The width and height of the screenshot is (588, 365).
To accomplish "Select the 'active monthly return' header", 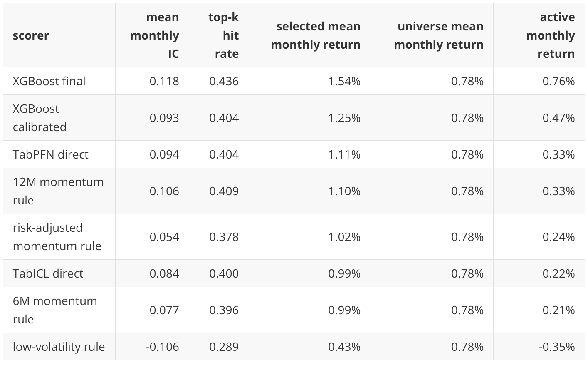I will point(551,35).
